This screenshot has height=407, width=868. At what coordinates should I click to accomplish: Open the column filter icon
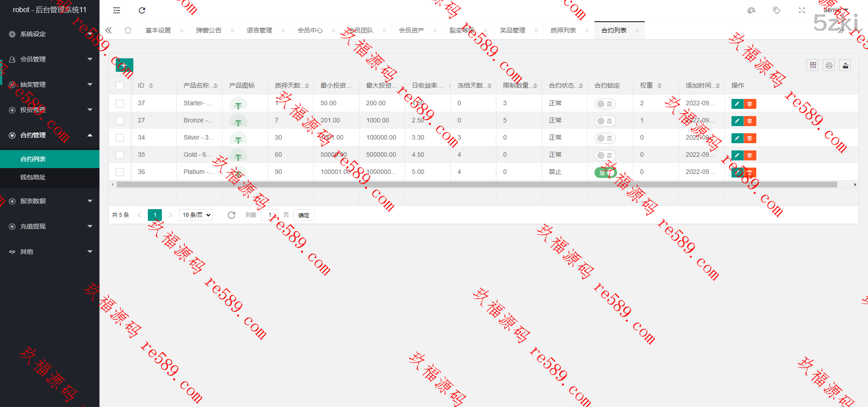[813, 65]
